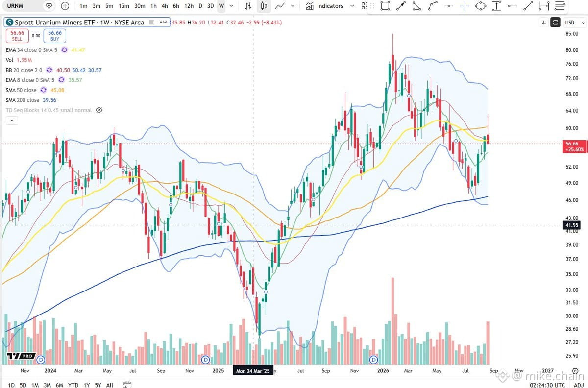Open the horizontal lines toolbar menu icon
Image resolution: width=588 pixels, height=388 pixels.
click(559, 6)
